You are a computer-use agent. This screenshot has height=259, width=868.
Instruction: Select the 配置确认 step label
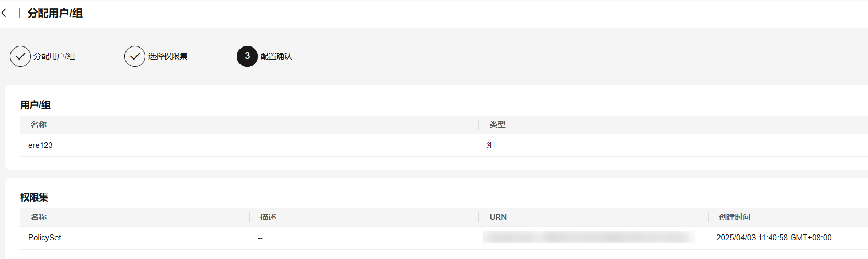276,56
